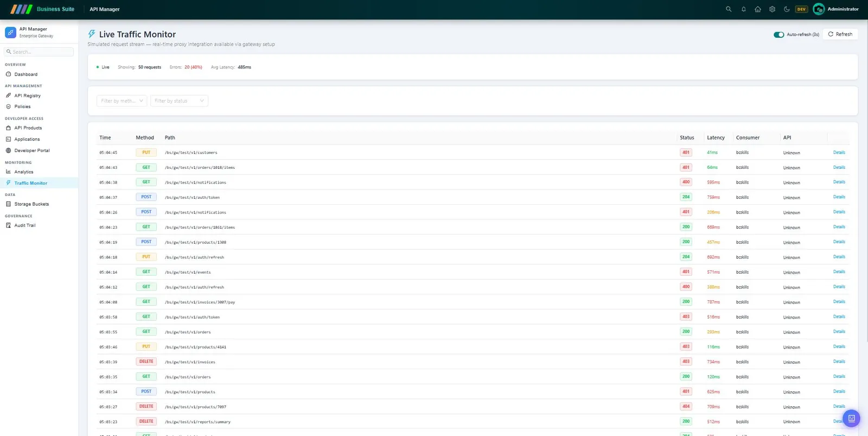Click the API Manager header tab
The width and height of the screenshot is (868, 436).
tap(105, 9)
